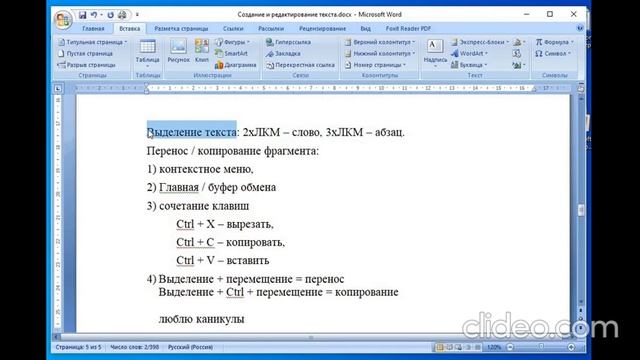Zoom out with the minus button
640x360 pixels.
510,347
